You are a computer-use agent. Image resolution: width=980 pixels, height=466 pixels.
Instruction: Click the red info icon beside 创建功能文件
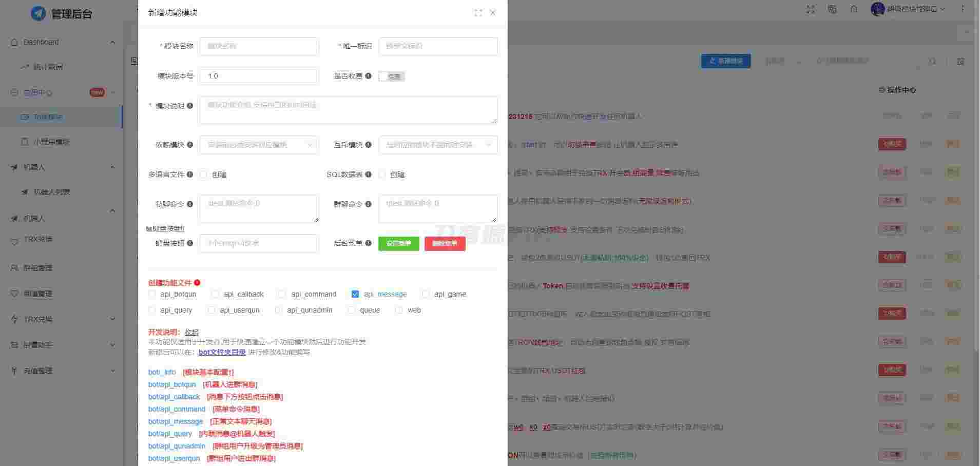pos(197,283)
